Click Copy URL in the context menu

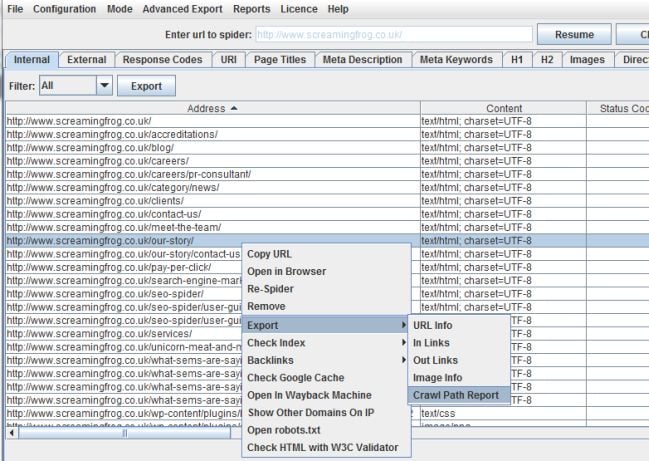pos(270,254)
